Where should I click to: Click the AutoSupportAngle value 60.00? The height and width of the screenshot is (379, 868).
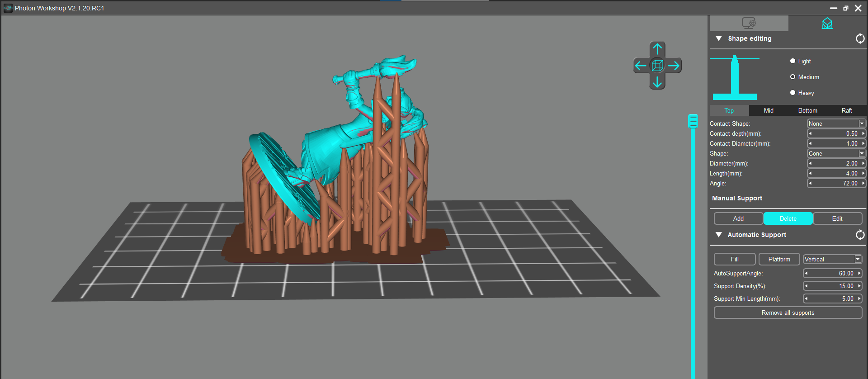(x=846, y=273)
